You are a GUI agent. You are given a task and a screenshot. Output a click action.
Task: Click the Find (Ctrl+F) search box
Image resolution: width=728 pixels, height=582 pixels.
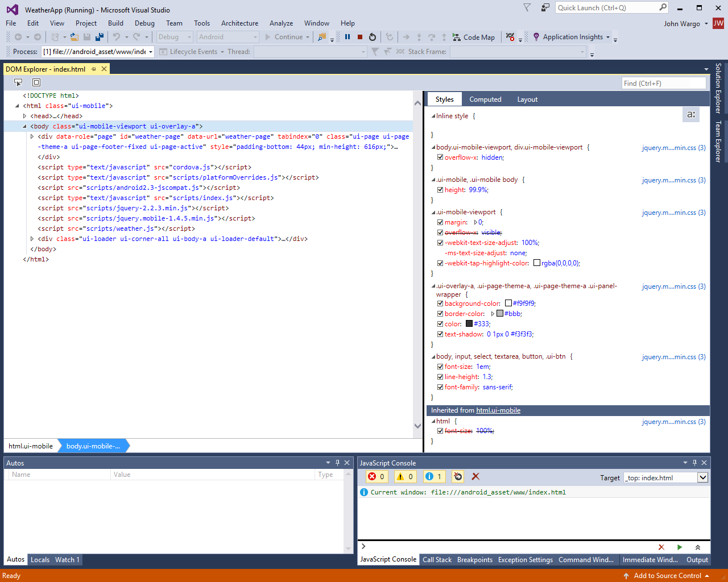(664, 83)
